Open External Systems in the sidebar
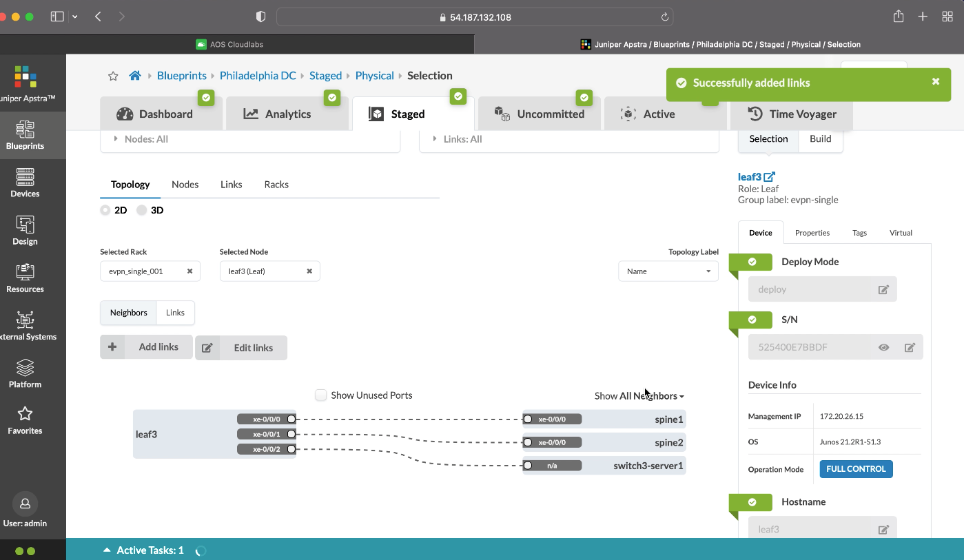The height and width of the screenshot is (560, 964). (x=25, y=326)
